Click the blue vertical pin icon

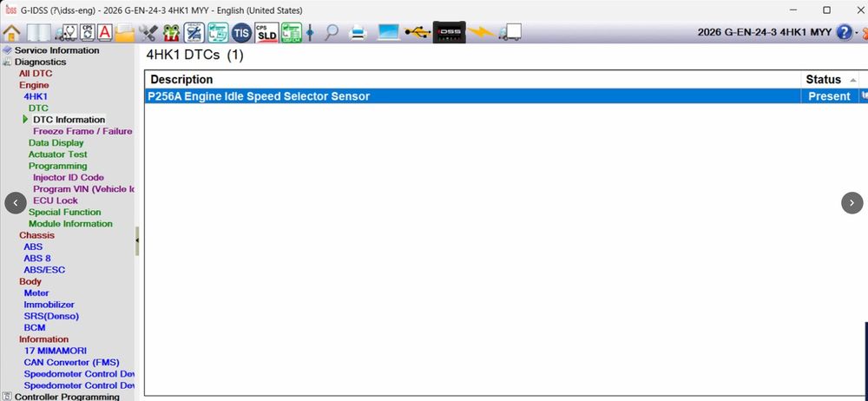click(x=310, y=33)
